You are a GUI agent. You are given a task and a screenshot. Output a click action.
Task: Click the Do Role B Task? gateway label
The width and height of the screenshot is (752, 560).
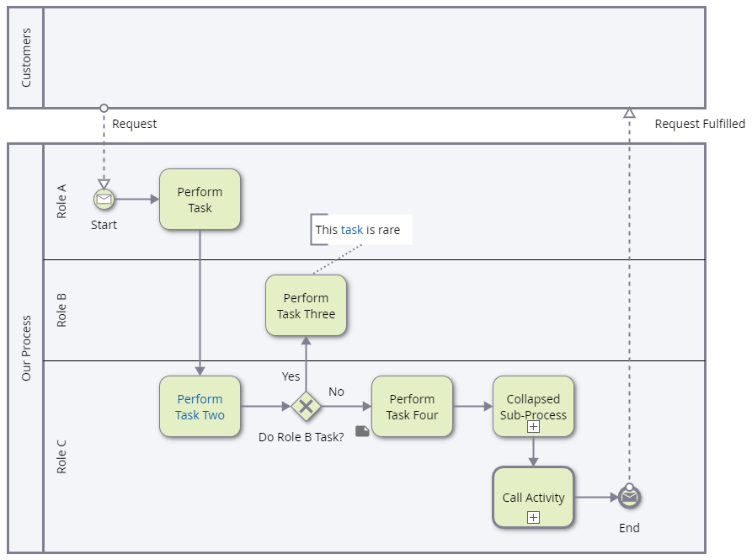pyautogui.click(x=301, y=437)
